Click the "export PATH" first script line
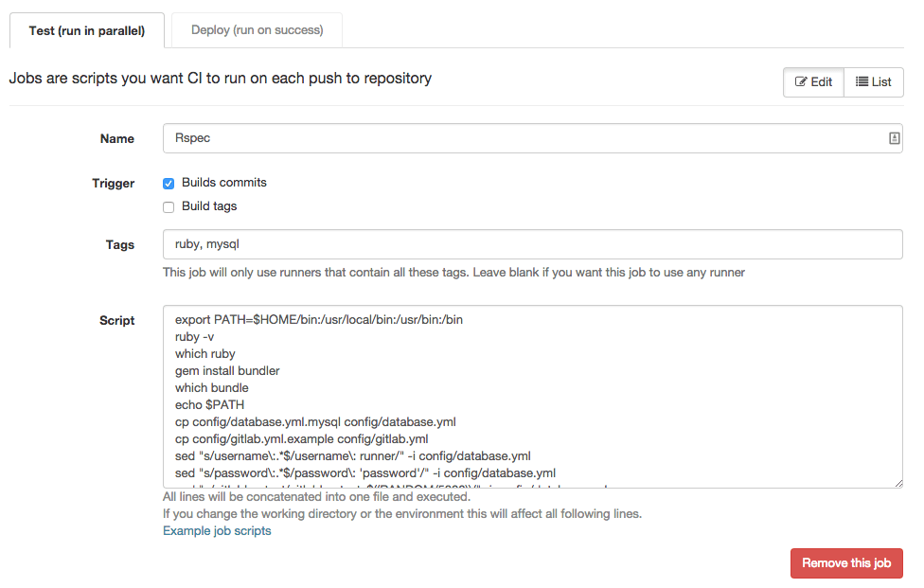The width and height of the screenshot is (924, 588). click(x=319, y=320)
